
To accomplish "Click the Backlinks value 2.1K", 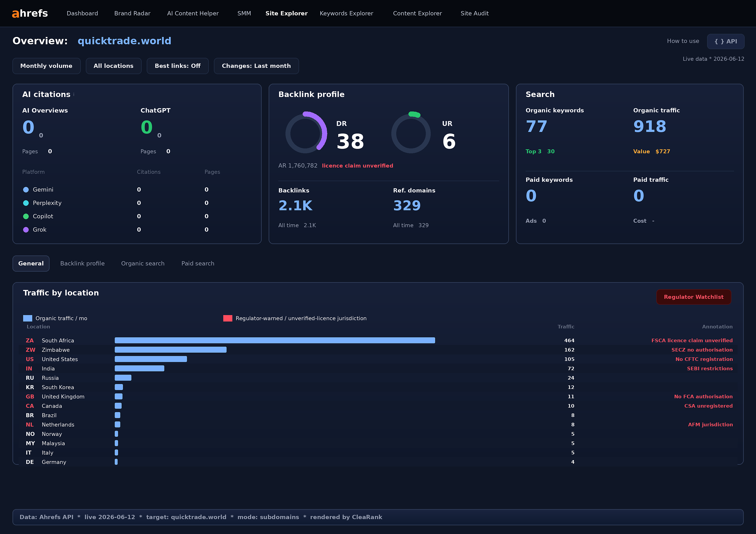I will (295, 206).
